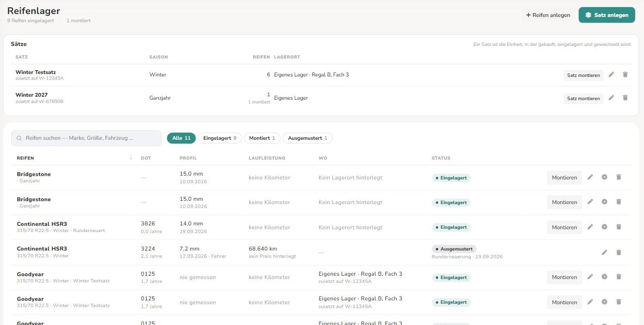Click the Sätze section heading
Image resolution: width=644 pixels, height=325 pixels.
click(x=19, y=44)
